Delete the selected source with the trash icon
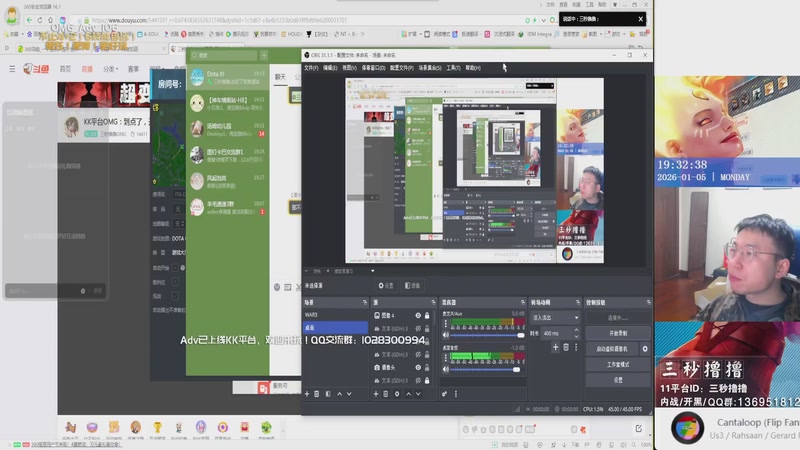The width and height of the screenshot is (800, 450). [386, 394]
